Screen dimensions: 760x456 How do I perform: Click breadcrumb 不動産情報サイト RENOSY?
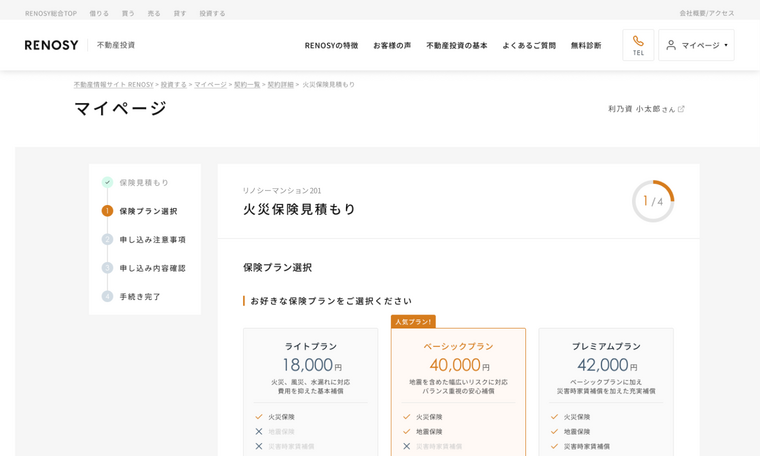coord(113,85)
